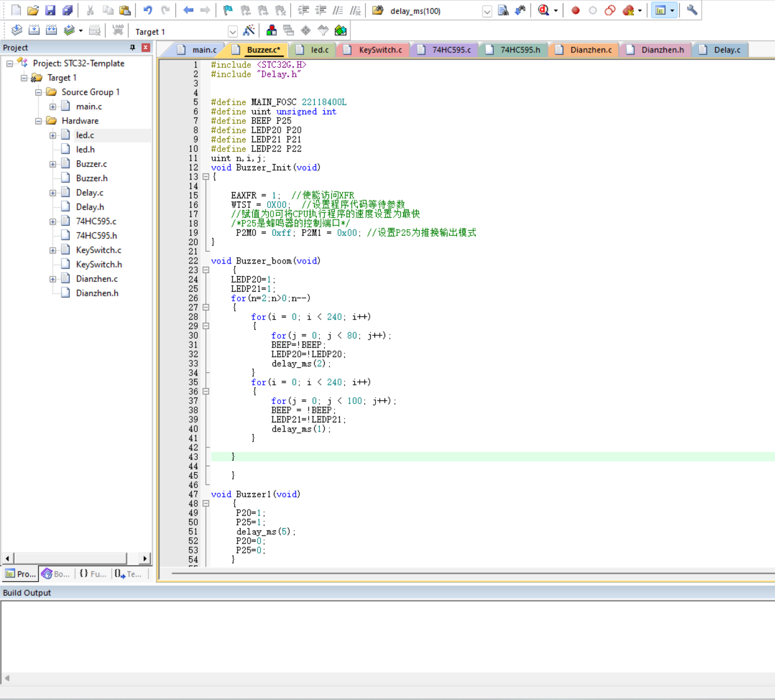
Task: Select Delay.h in the project tree
Action: point(90,207)
